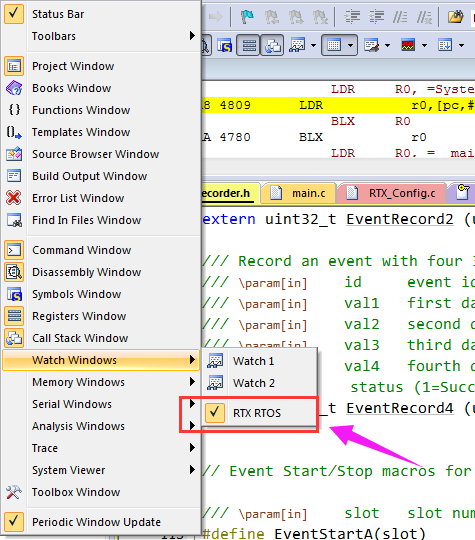Click the uint32_t keyword in editor

click(300, 219)
